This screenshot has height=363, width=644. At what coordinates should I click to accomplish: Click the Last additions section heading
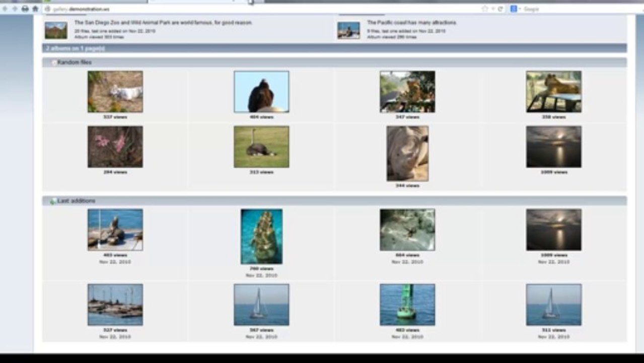tap(76, 201)
